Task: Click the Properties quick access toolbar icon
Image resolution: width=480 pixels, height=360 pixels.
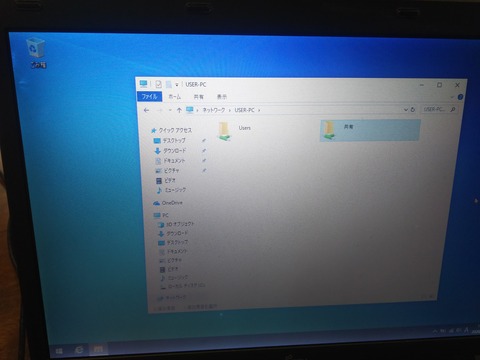Action: tap(158, 84)
